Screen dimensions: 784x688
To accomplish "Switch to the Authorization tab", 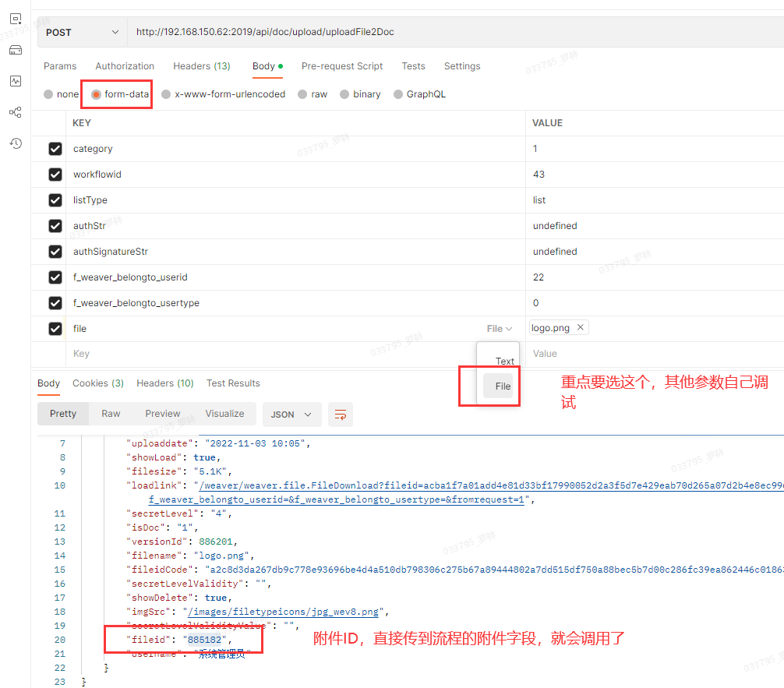I will pyautogui.click(x=125, y=66).
